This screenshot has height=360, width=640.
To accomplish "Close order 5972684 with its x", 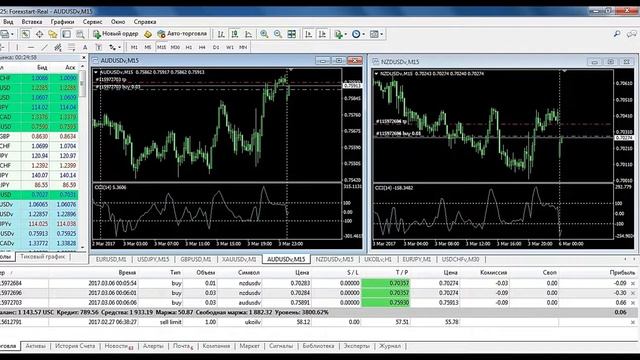I will (633, 283).
